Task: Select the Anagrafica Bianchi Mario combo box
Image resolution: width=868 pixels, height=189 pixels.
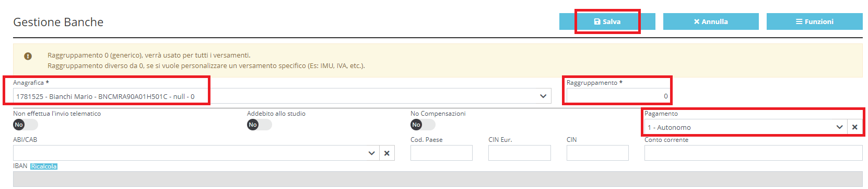Action: coord(282,96)
